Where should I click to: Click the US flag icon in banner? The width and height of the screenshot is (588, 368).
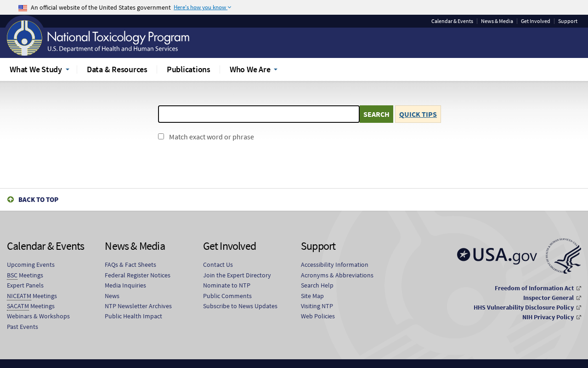23,8
